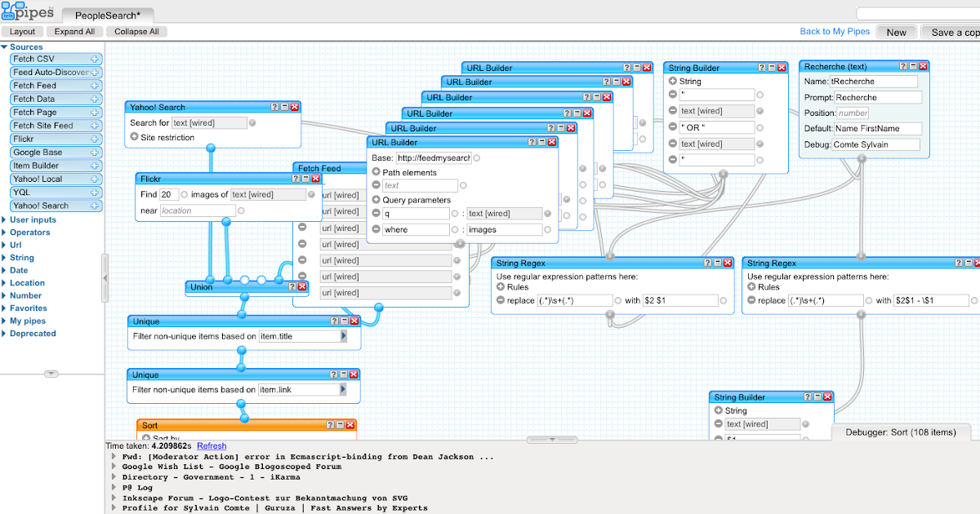
Task: Click the Pipes logo
Action: click(27, 11)
